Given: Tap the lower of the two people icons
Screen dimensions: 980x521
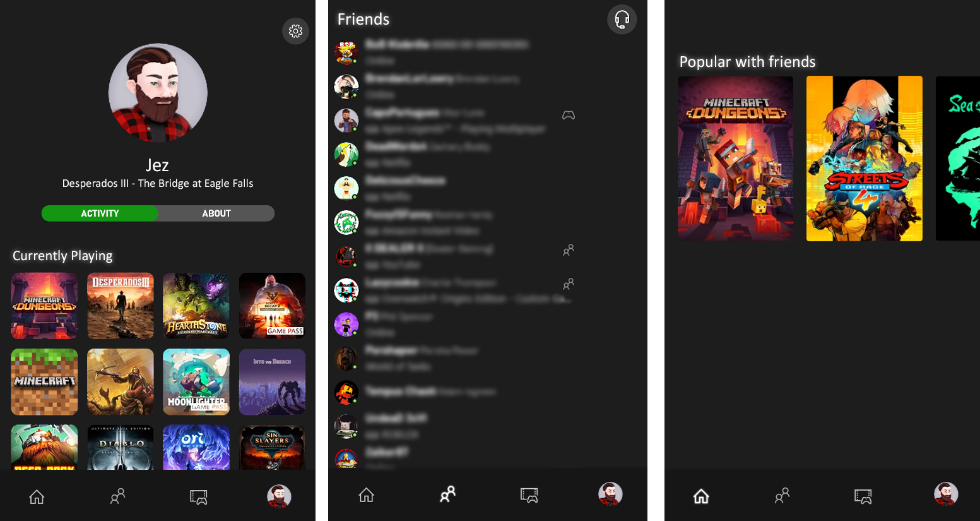Looking at the screenshot, I should [569, 284].
